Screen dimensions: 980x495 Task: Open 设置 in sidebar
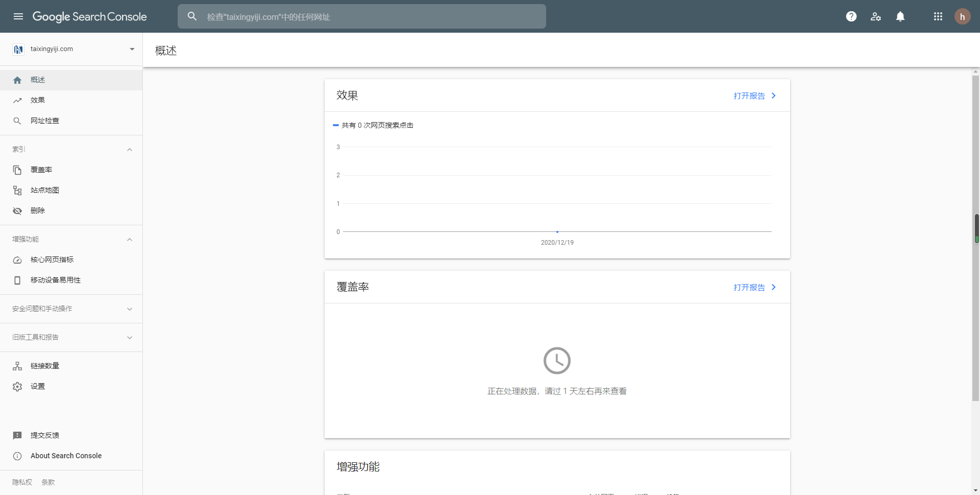pyautogui.click(x=71, y=386)
